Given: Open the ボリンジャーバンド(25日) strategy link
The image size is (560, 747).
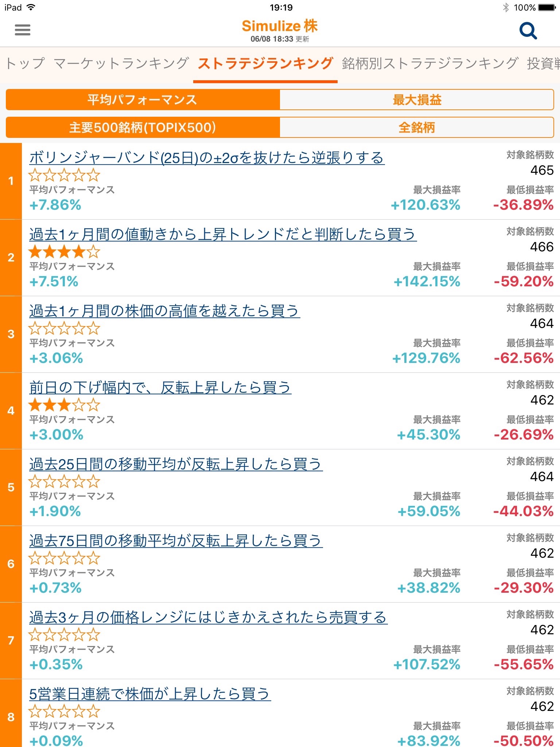Looking at the screenshot, I should point(207,158).
